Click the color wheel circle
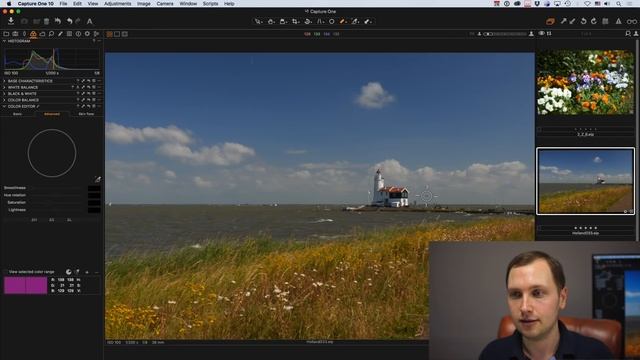Image resolution: width=640 pixels, height=360 pixels. [52, 153]
